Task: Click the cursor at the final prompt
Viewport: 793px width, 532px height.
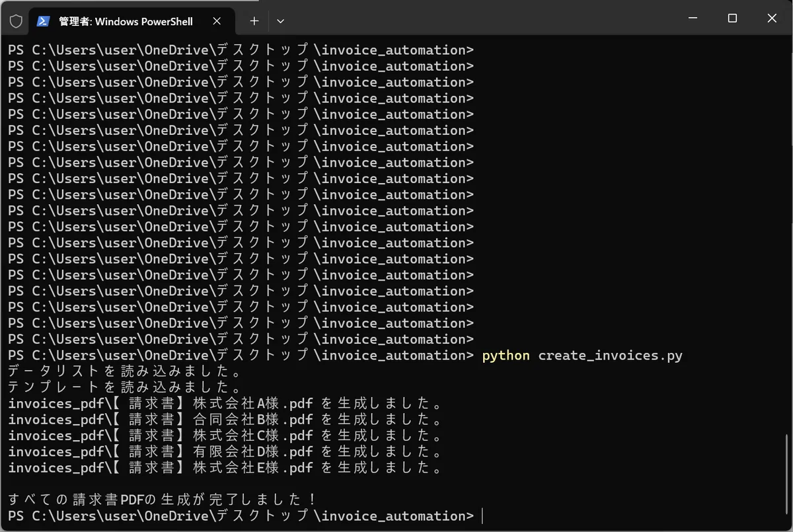Action: tap(483, 516)
